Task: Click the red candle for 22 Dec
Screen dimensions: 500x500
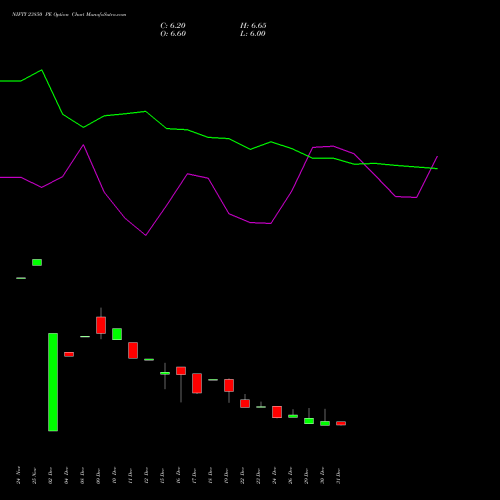Action: pos(245,403)
